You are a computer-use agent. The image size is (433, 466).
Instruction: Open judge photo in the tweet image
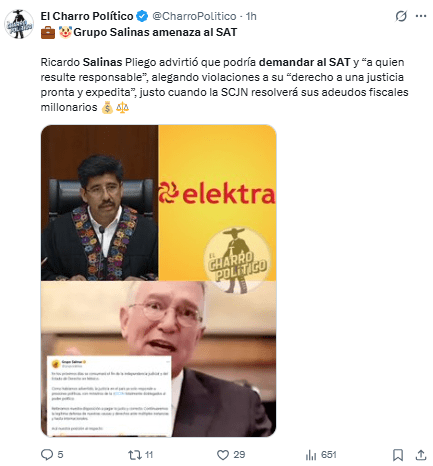100,203
